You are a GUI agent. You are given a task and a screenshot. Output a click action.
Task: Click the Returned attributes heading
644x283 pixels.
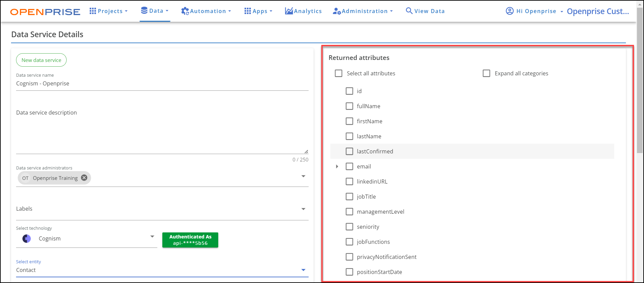359,58
